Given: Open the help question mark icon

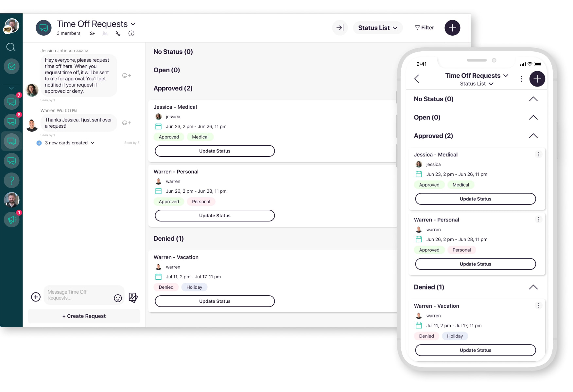Looking at the screenshot, I should 11,180.
